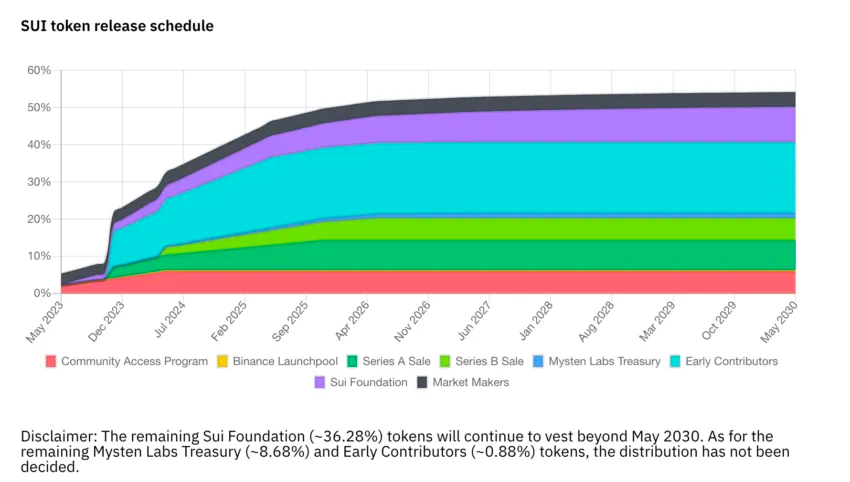Toggle the Market Makers legend label
The image size is (850, 482).
pyautogui.click(x=471, y=382)
